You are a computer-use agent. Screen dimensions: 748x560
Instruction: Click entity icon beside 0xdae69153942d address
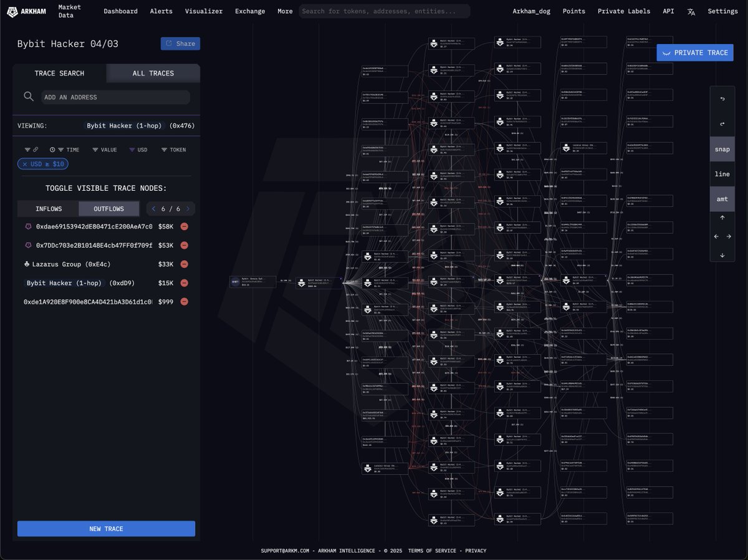click(27, 227)
